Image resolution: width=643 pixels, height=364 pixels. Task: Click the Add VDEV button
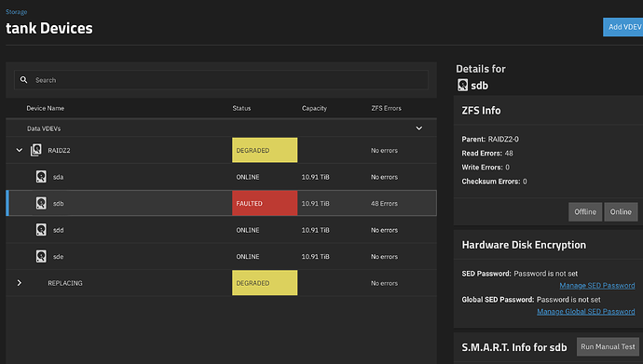(622, 27)
